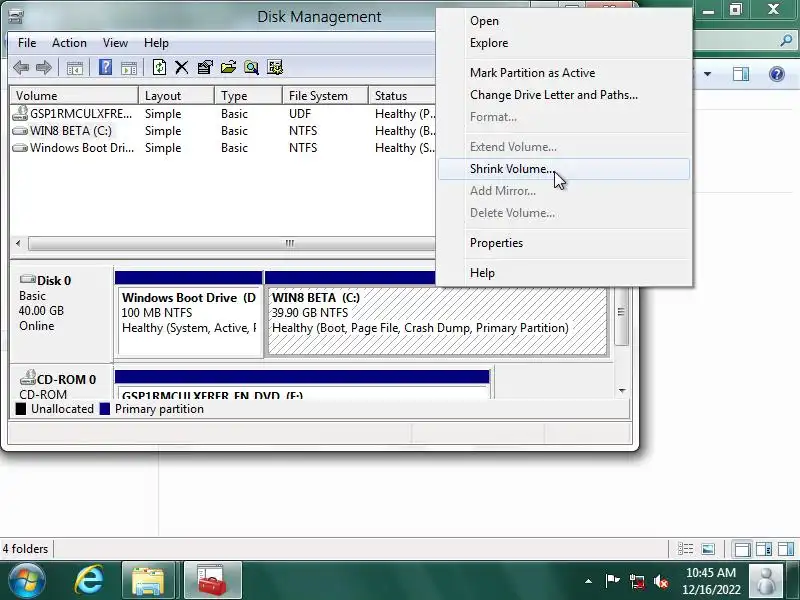
Task: Open the View menu
Action: point(115,43)
